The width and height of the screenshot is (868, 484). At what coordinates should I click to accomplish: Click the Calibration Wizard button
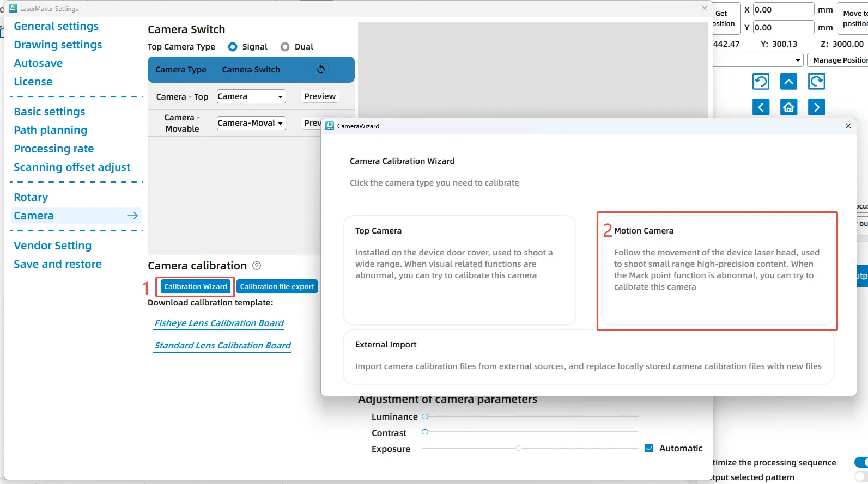(x=195, y=286)
